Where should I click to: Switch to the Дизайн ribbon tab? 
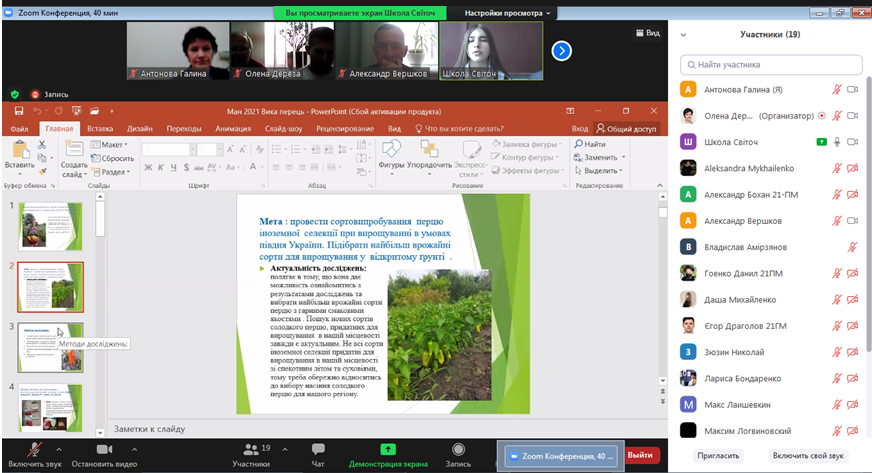tap(139, 129)
